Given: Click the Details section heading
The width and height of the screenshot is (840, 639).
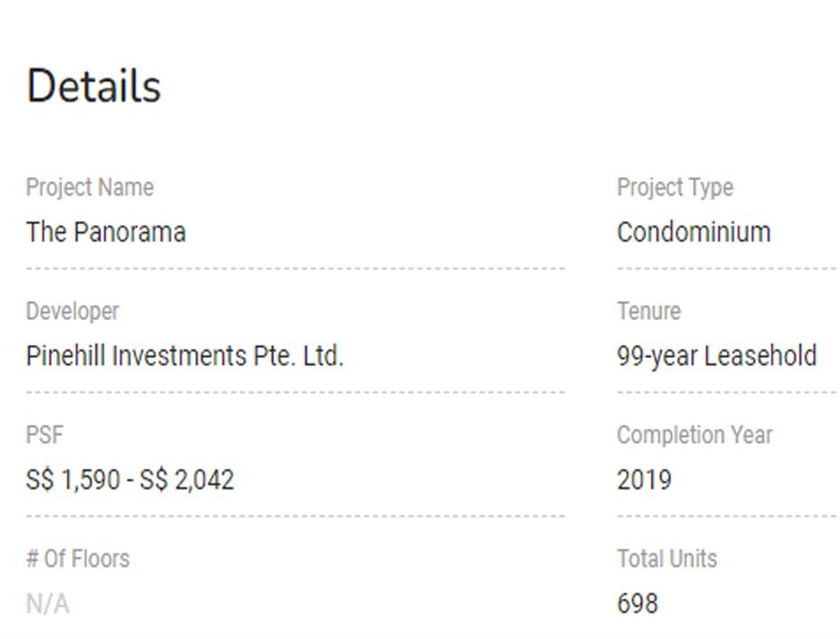Looking at the screenshot, I should point(94,86).
